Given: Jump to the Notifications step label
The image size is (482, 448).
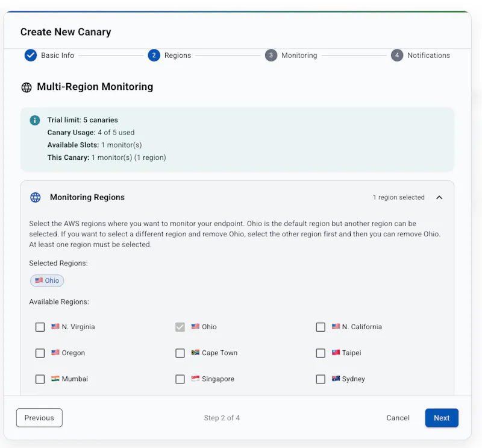Looking at the screenshot, I should click(x=428, y=55).
